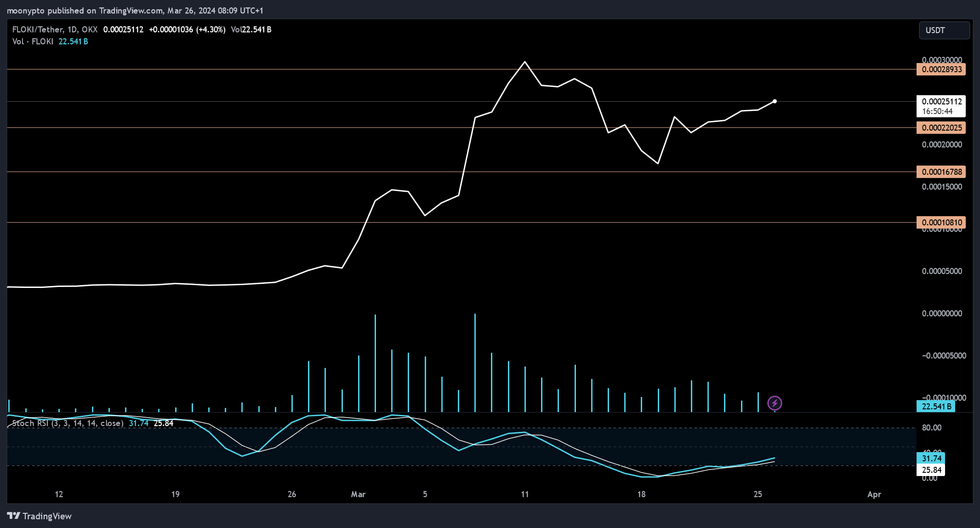Select the 0.00022025 price level label
Image resolution: width=980 pixels, height=528 pixels.
tap(941, 128)
